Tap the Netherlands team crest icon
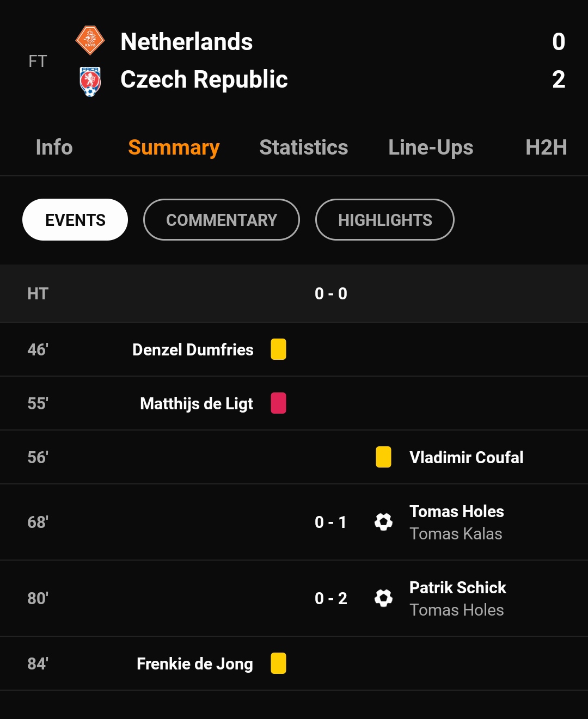 (90, 41)
